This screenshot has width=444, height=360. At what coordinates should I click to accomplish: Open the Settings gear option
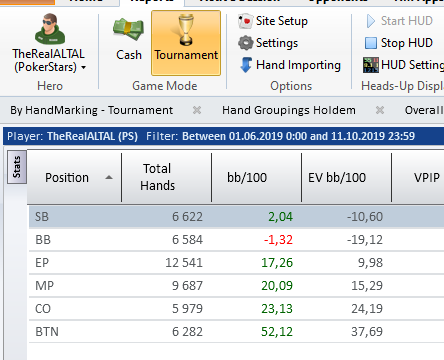coord(268,43)
